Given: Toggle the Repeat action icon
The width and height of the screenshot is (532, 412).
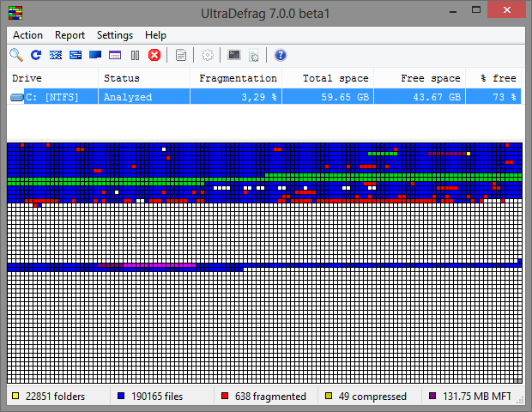Looking at the screenshot, I should click(36, 55).
